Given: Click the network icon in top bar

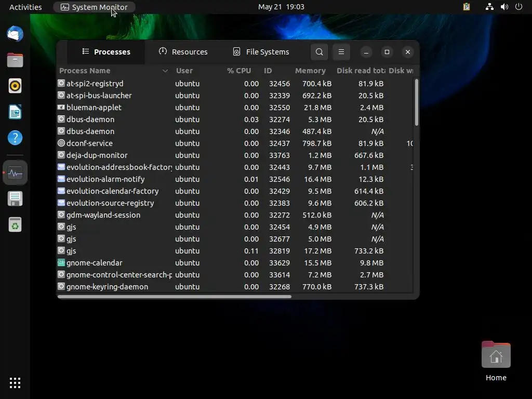Looking at the screenshot, I should (489, 7).
